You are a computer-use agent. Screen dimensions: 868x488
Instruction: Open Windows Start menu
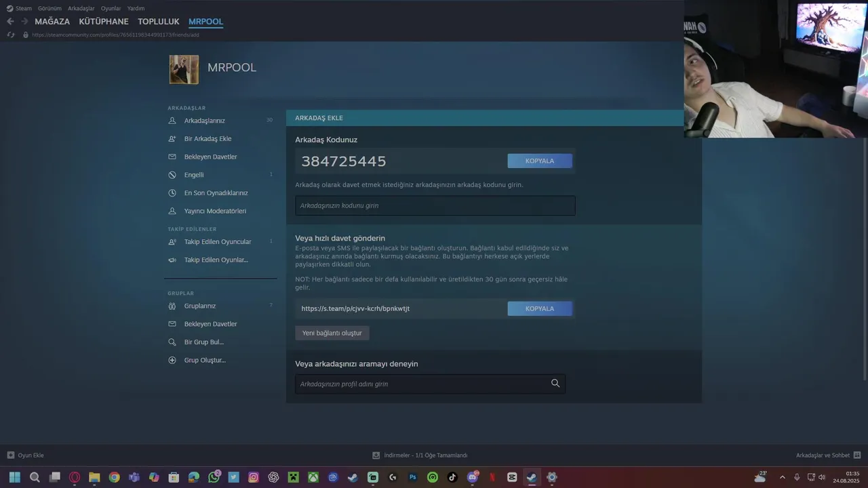(x=14, y=477)
